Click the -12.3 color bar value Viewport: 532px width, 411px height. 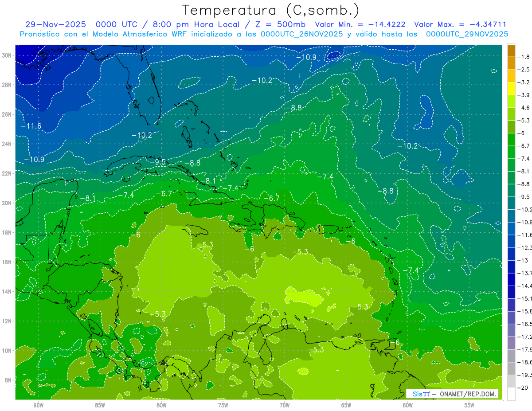525,247
